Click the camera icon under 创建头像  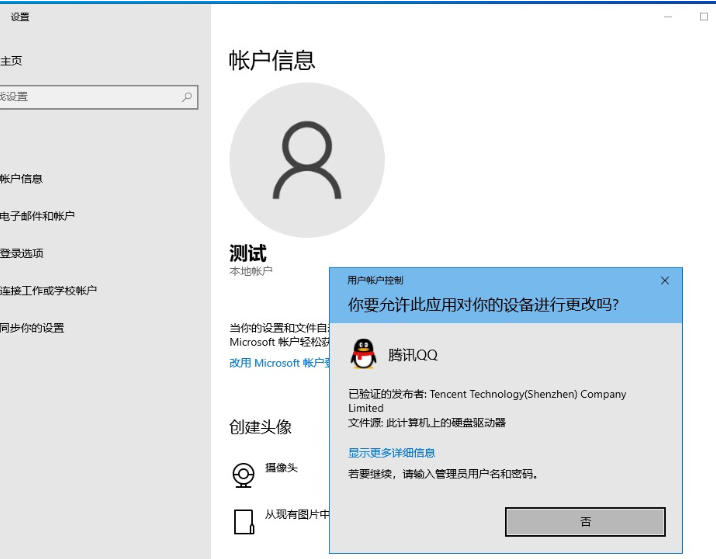tap(243, 474)
